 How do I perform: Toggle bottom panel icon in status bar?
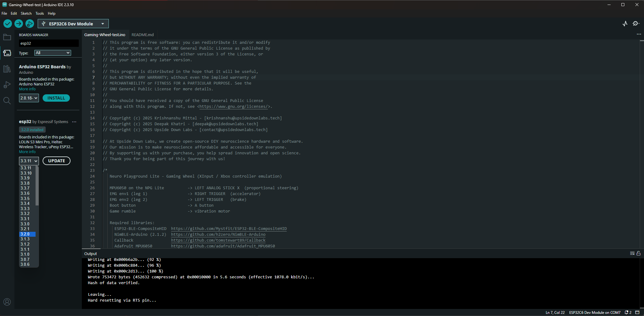(637, 312)
